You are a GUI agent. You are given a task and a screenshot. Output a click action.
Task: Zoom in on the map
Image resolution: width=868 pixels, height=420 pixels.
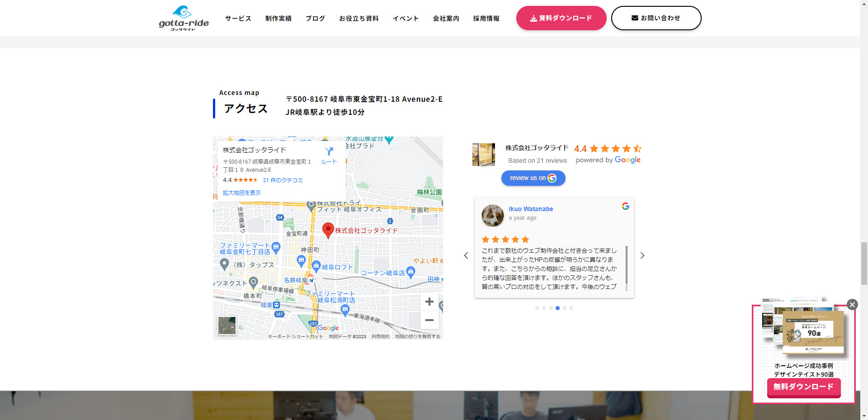click(x=429, y=302)
